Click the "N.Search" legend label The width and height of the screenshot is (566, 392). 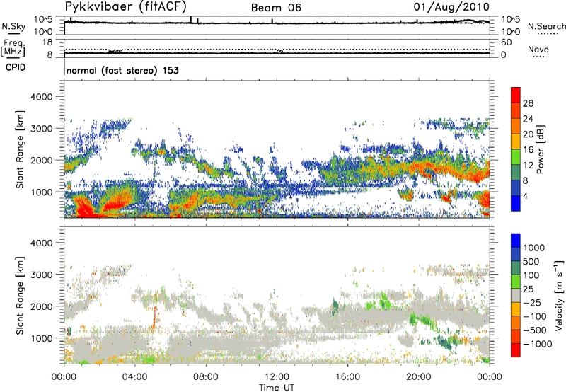point(547,26)
